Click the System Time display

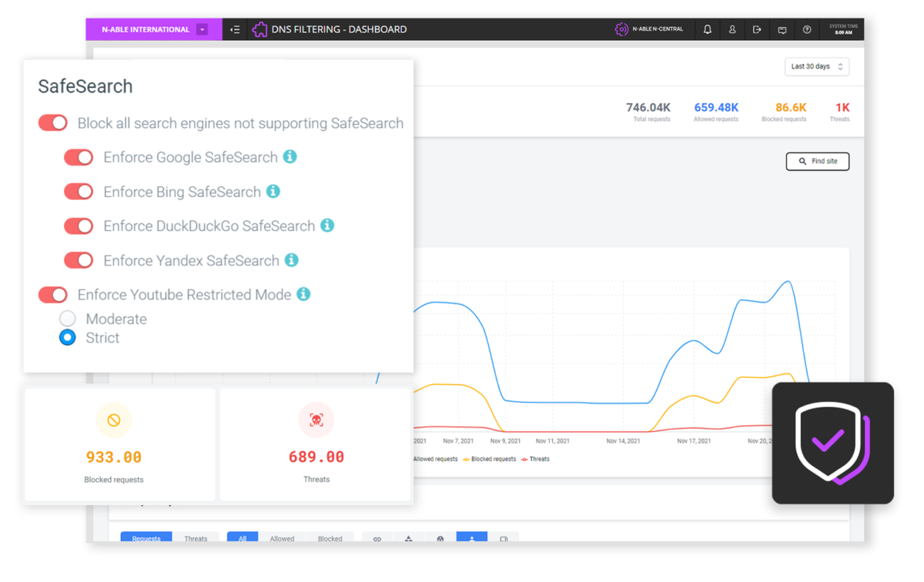pos(844,29)
